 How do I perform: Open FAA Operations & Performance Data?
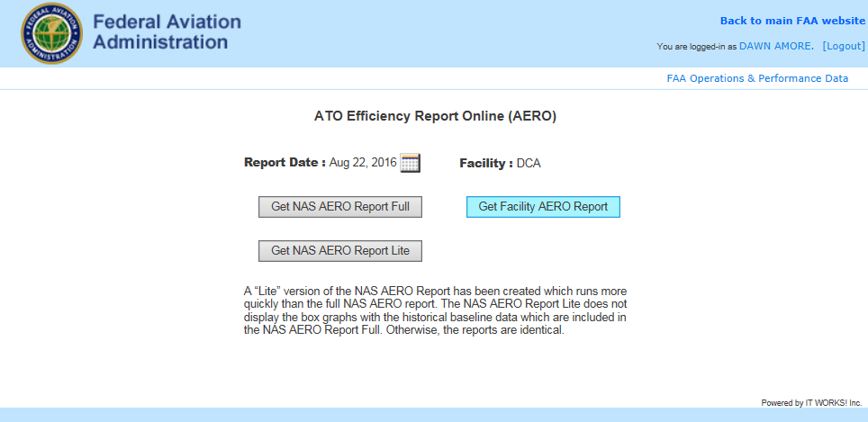click(757, 78)
